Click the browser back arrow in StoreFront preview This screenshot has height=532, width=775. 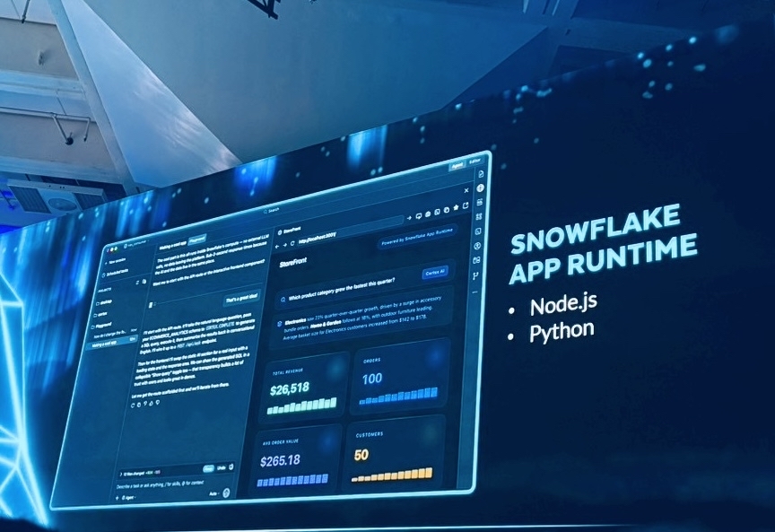(277, 246)
